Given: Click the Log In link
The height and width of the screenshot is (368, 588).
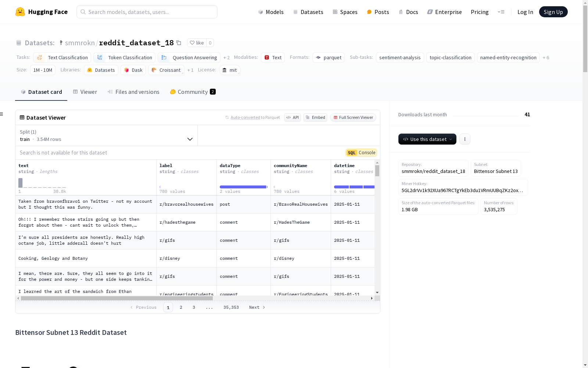Looking at the screenshot, I should 525,12.
